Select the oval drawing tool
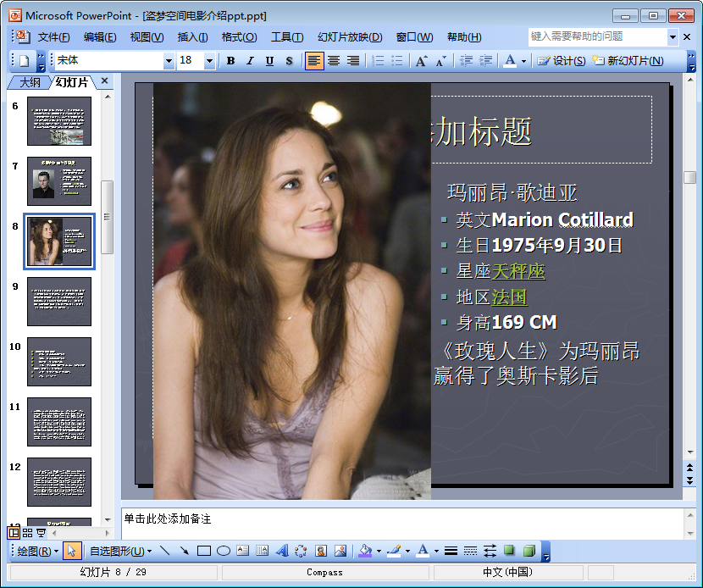Viewport: 703px width, 588px height. point(224,551)
